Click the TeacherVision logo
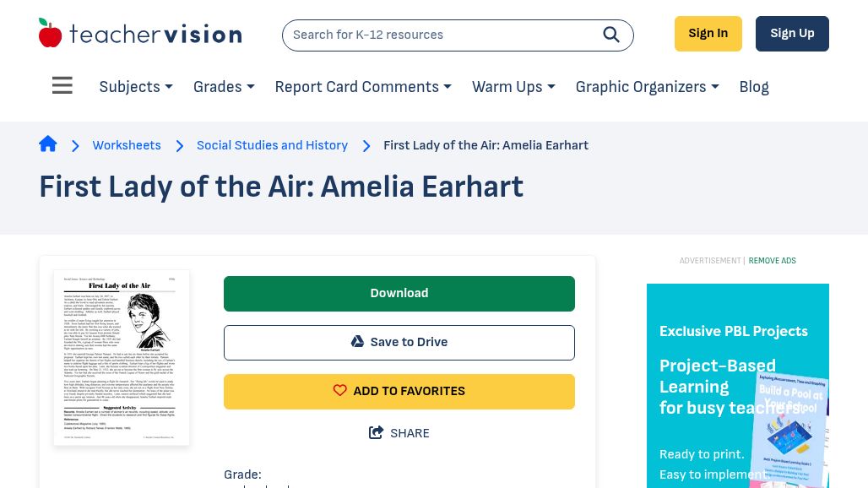The image size is (868, 488). pyautogui.click(x=139, y=32)
